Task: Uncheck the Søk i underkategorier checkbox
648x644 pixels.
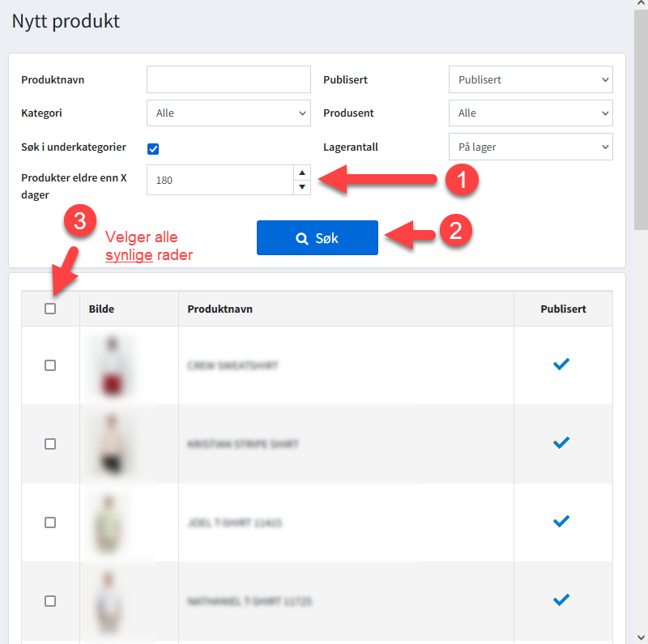Action: [153, 148]
